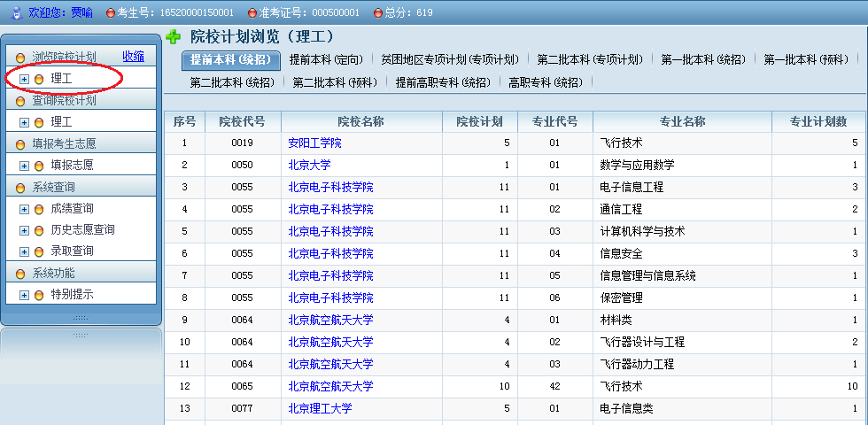Click the orange icon on 系统功能 header

21,274
